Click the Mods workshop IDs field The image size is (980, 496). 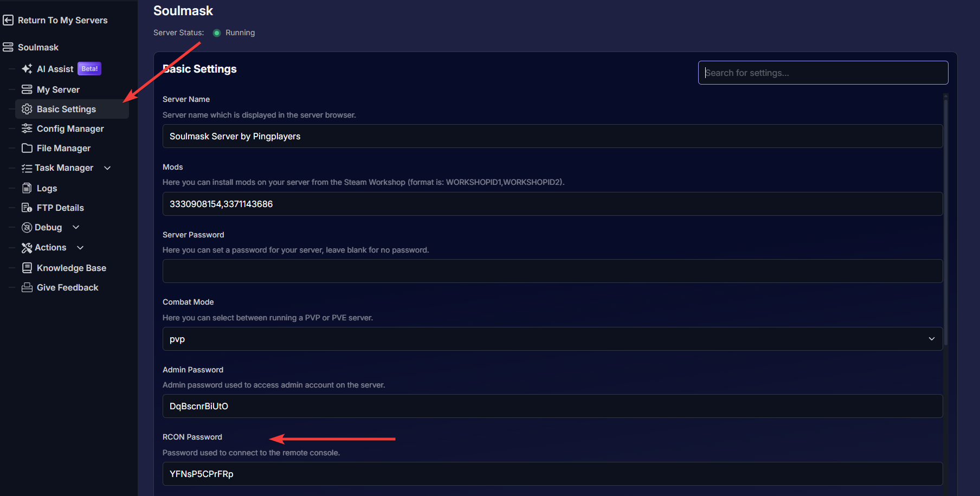[552, 204]
